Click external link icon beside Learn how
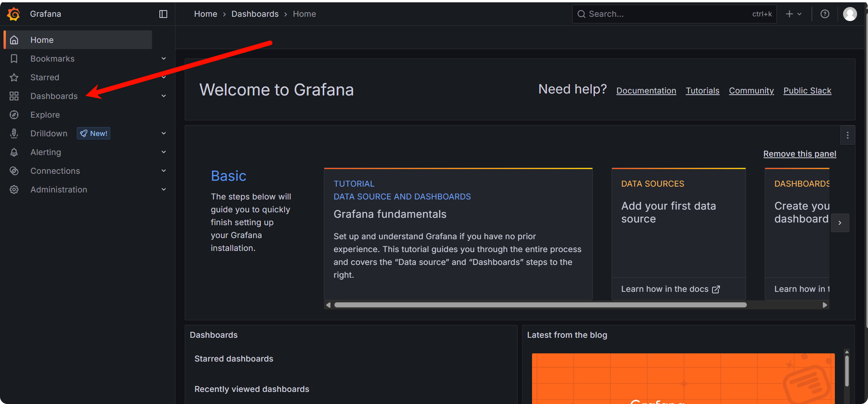Image resolution: width=868 pixels, height=404 pixels. click(716, 289)
